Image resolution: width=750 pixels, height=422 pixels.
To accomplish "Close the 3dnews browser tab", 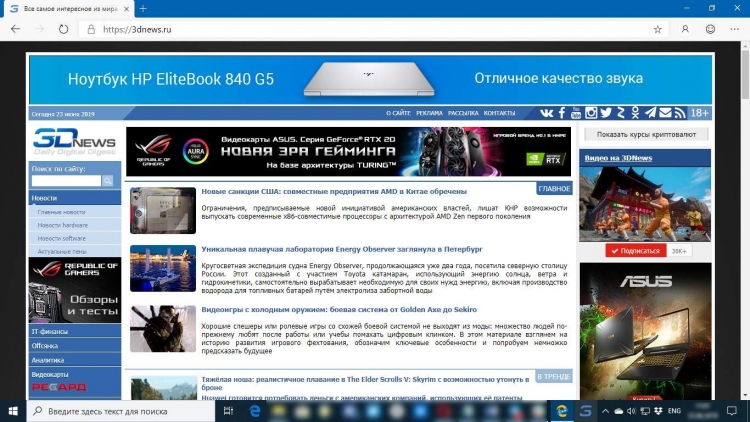I will (126, 9).
